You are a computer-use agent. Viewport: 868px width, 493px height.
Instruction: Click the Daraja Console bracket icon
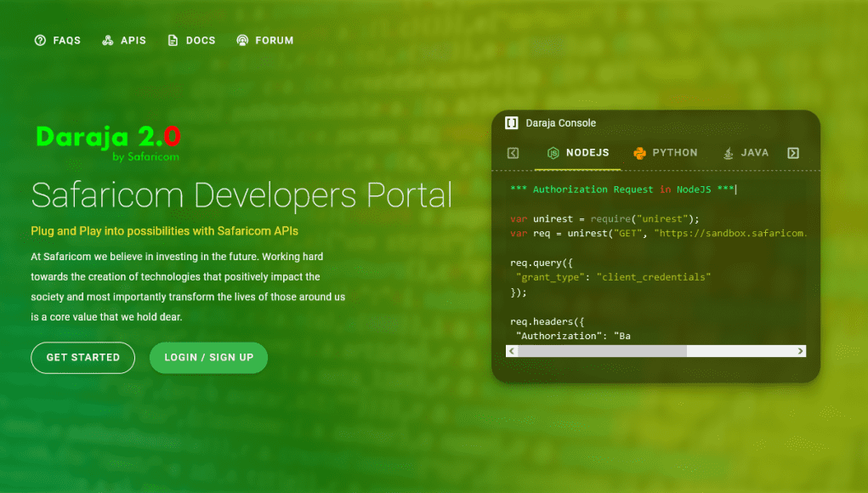pyautogui.click(x=512, y=123)
